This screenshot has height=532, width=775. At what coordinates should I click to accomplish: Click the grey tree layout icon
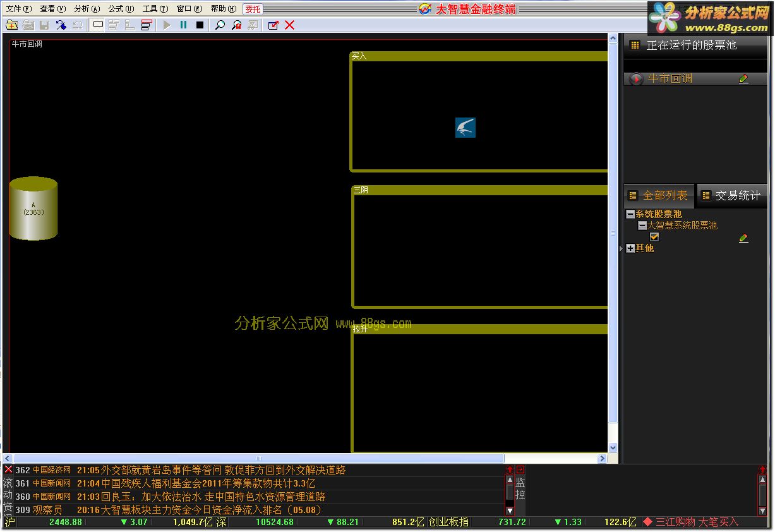pyautogui.click(x=130, y=25)
